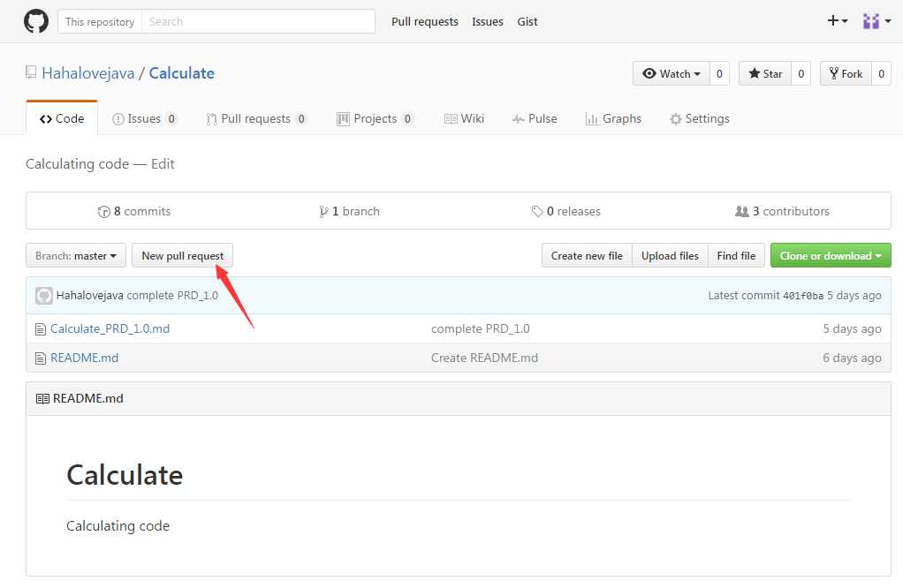Open Issues in the top navigation
The height and width of the screenshot is (588, 903).
[x=487, y=21]
